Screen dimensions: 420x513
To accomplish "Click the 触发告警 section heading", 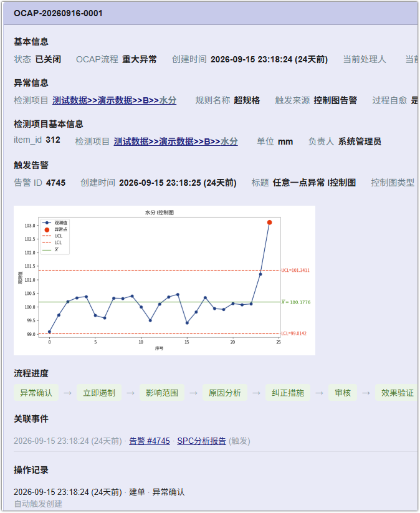I will 31,165.
